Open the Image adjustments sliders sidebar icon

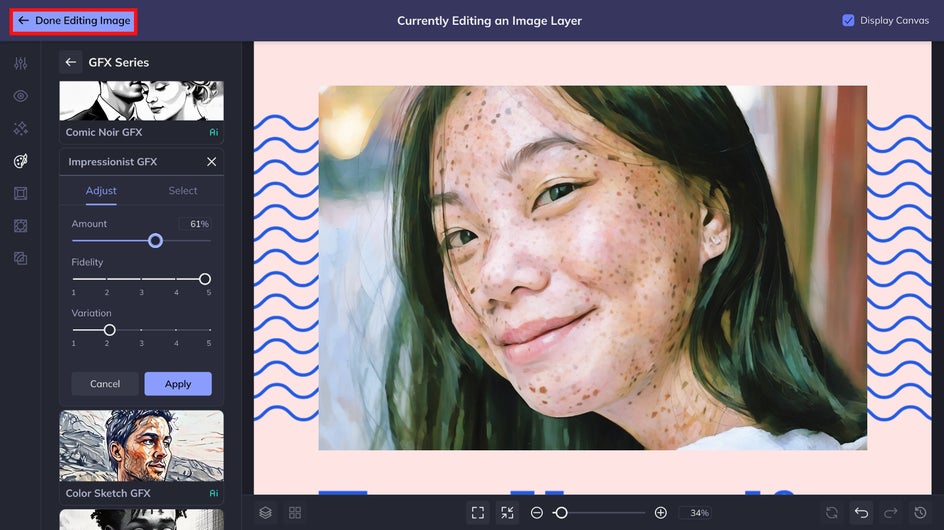tap(20, 63)
